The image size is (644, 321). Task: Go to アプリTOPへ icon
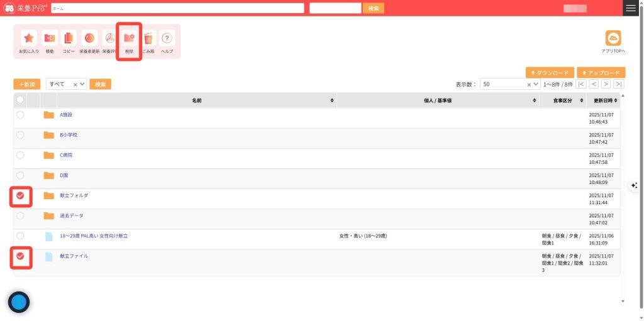click(x=613, y=38)
